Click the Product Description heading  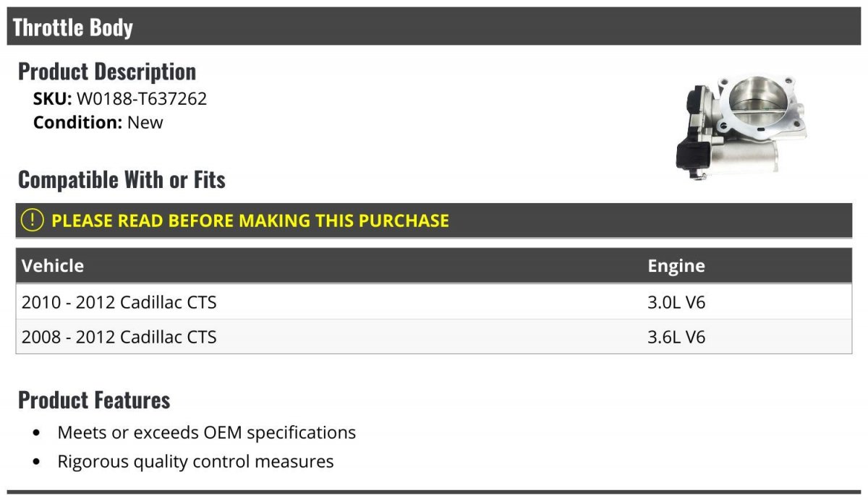pyautogui.click(x=107, y=72)
